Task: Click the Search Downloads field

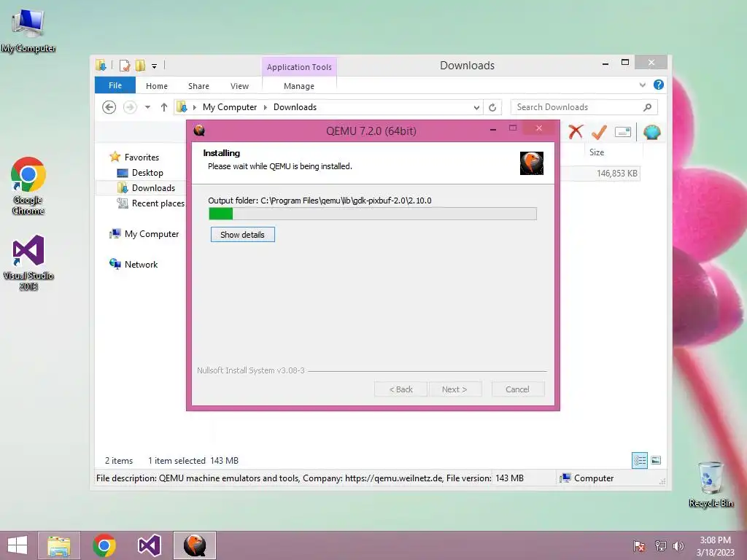Action: click(584, 107)
